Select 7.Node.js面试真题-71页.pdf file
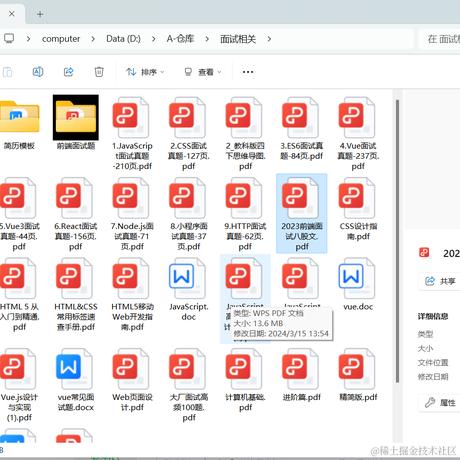Viewport: 460px width, 460px height. click(x=132, y=214)
